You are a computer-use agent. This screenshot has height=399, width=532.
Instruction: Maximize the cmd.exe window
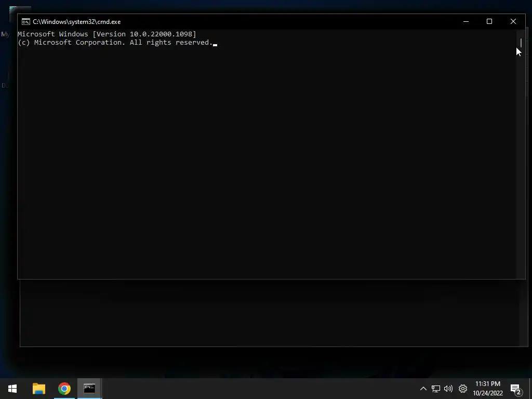(x=489, y=21)
